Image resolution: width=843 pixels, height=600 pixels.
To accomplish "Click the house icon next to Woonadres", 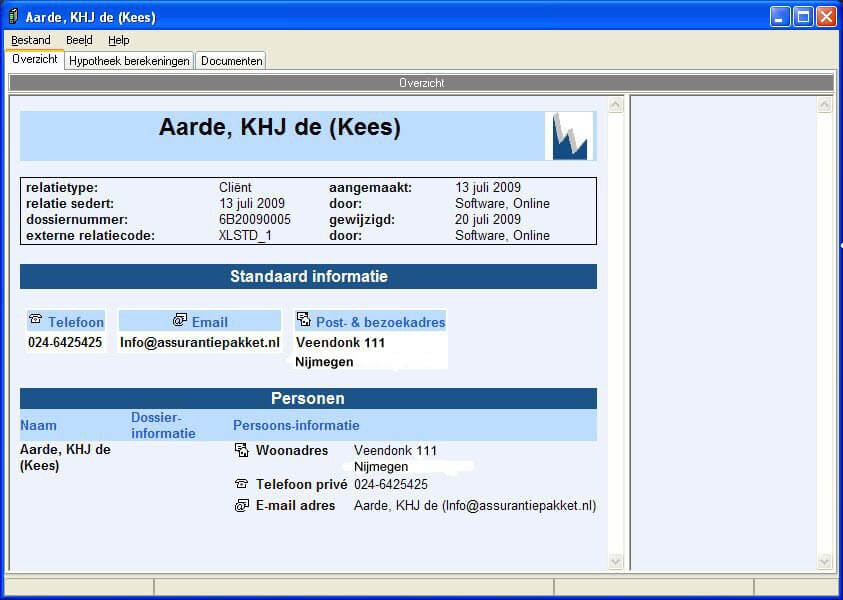I will (x=241, y=450).
